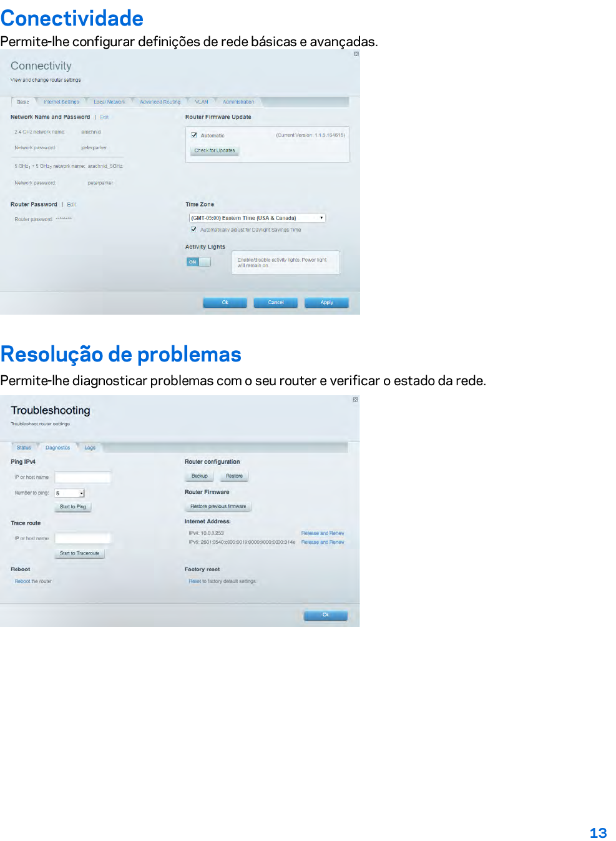Click the IPv4 address 10.0.3.253
Screen dimensions: 616x841
pyautogui.click(x=212, y=534)
